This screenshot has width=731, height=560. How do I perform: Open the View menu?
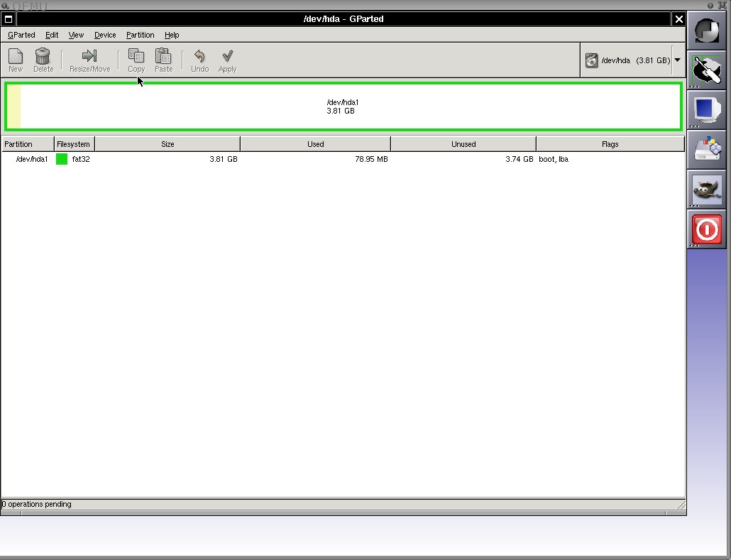click(76, 35)
